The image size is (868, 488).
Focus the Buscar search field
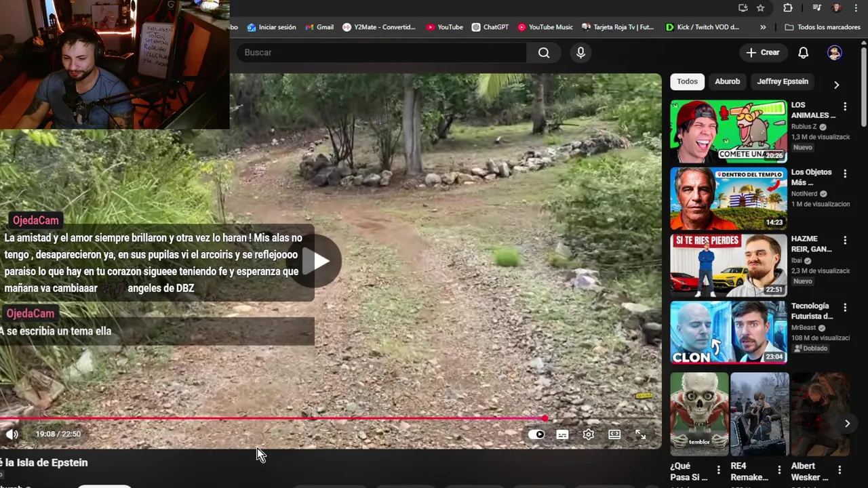click(x=381, y=52)
